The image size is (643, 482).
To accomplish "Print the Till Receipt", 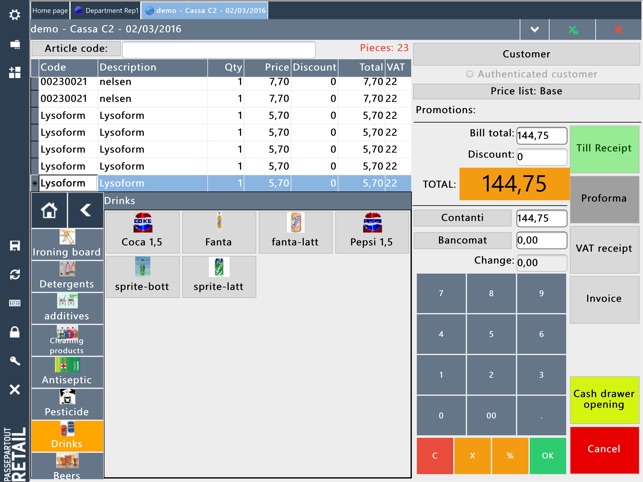I will point(604,148).
